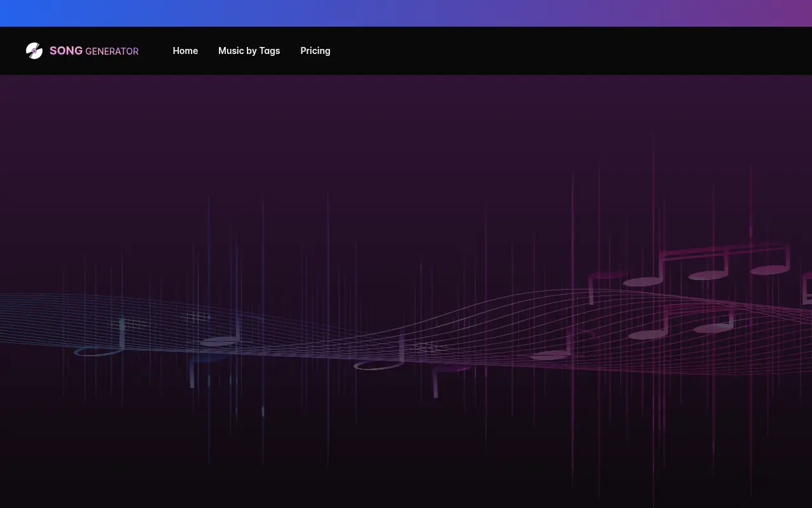Select the Song Generator brand icon
This screenshot has height=508, width=812.
(34, 50)
